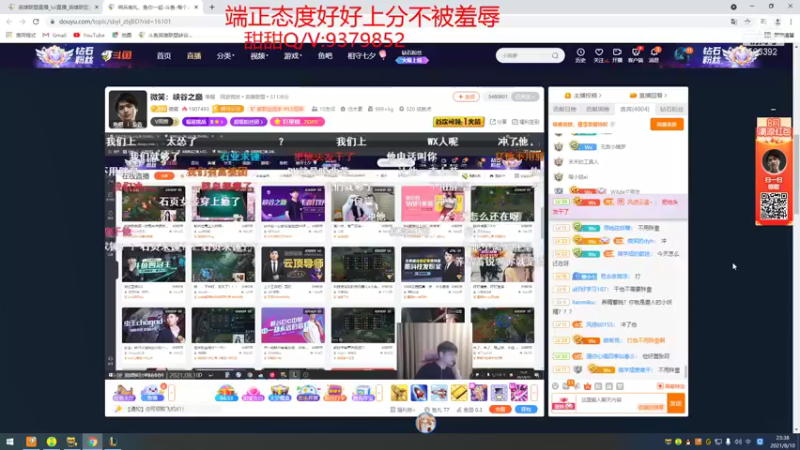The image size is (800, 450).
Task: Click the search magnifier icon
Action: (555, 56)
